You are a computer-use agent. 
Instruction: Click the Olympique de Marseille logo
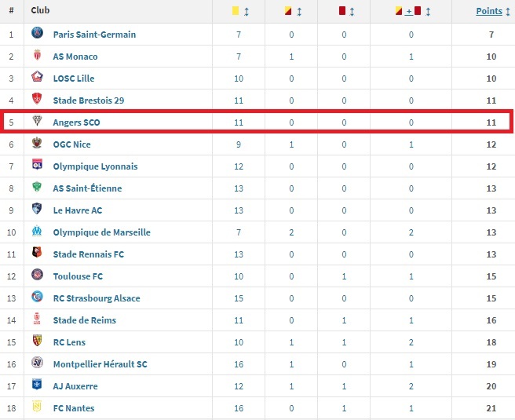(x=37, y=232)
